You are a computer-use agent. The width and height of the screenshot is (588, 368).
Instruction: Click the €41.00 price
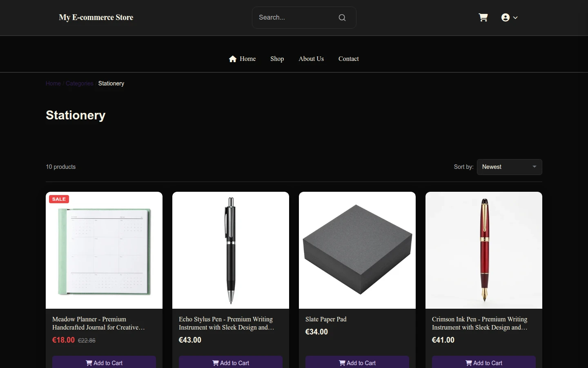[x=443, y=340]
